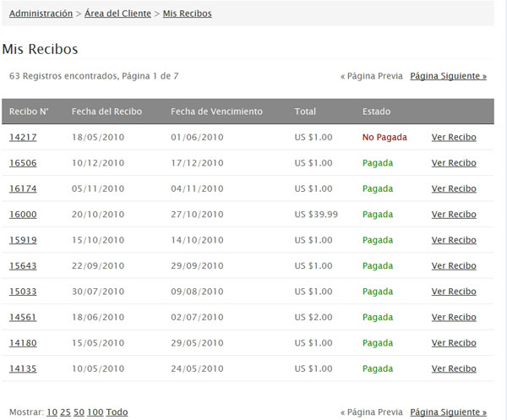Click top Página Previa text
This screenshot has width=507, height=420.
(x=372, y=76)
